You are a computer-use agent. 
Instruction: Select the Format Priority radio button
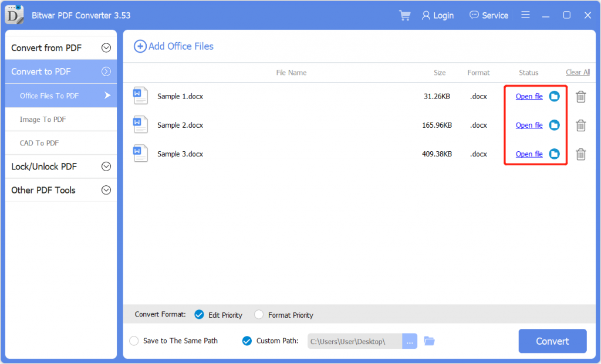point(259,315)
